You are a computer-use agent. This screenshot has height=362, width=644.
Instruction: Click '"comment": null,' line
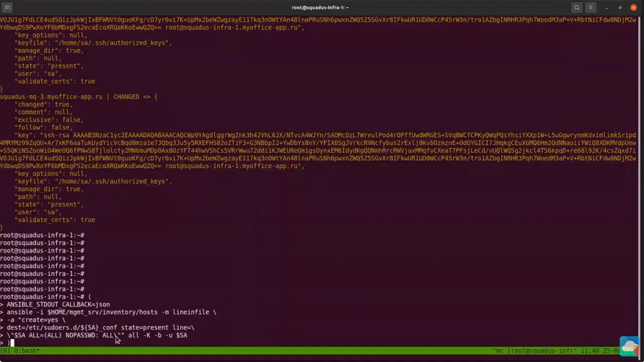coord(43,112)
